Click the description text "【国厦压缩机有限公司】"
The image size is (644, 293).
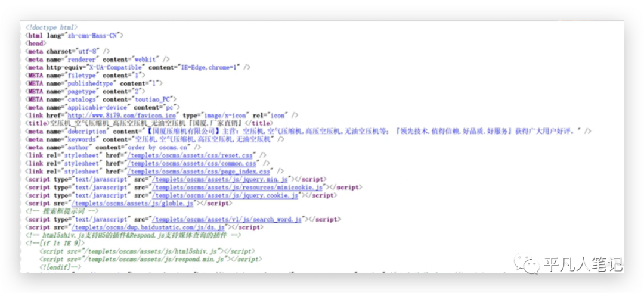pos(183,132)
